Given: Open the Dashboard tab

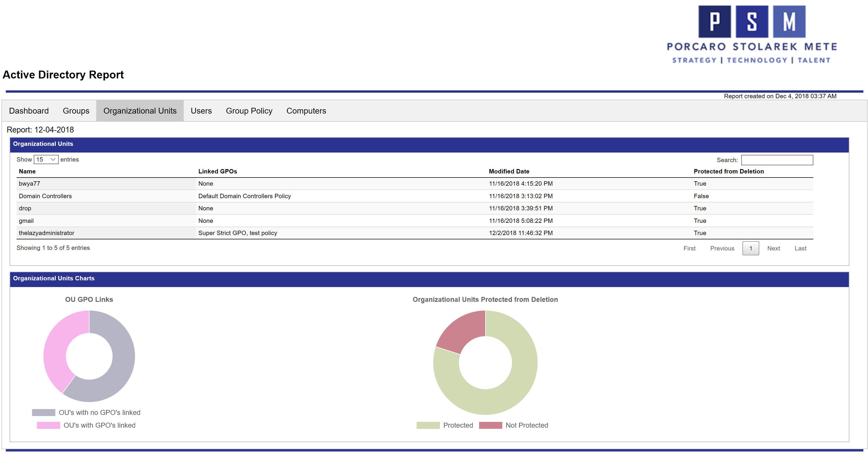Looking at the screenshot, I should [29, 111].
